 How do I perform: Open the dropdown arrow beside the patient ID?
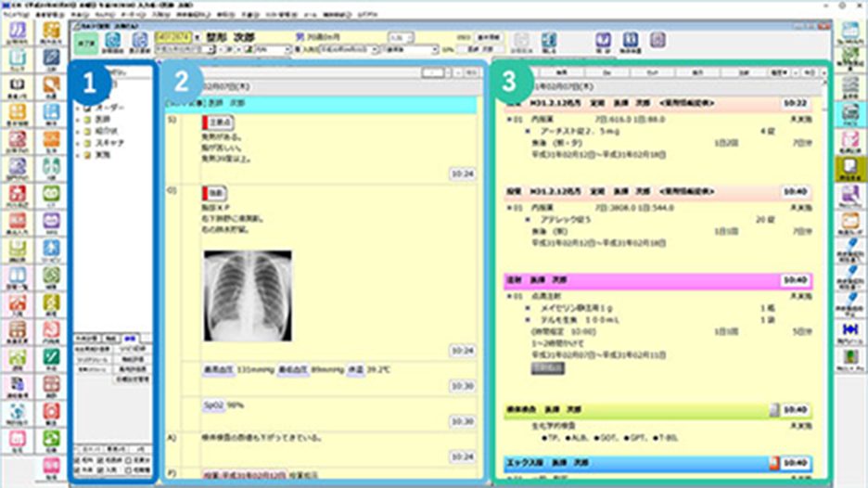point(197,38)
